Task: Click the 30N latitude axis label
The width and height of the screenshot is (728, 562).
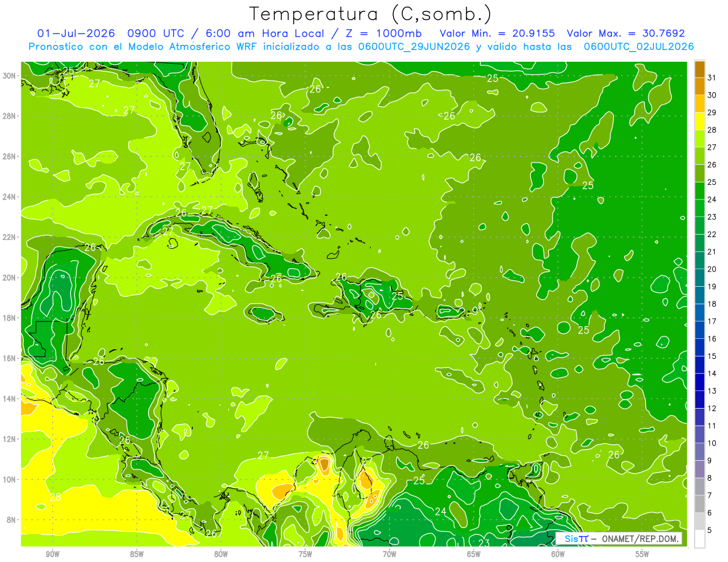Action: 10,76
